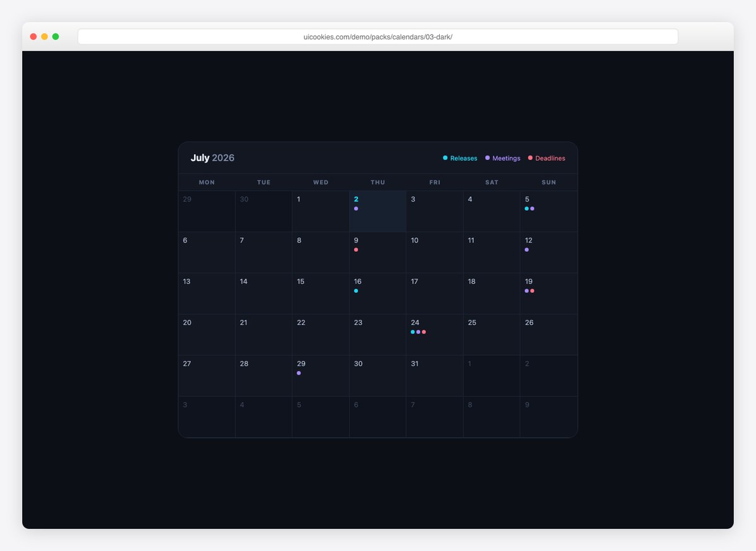Click the Meetings legend label

[507, 158]
